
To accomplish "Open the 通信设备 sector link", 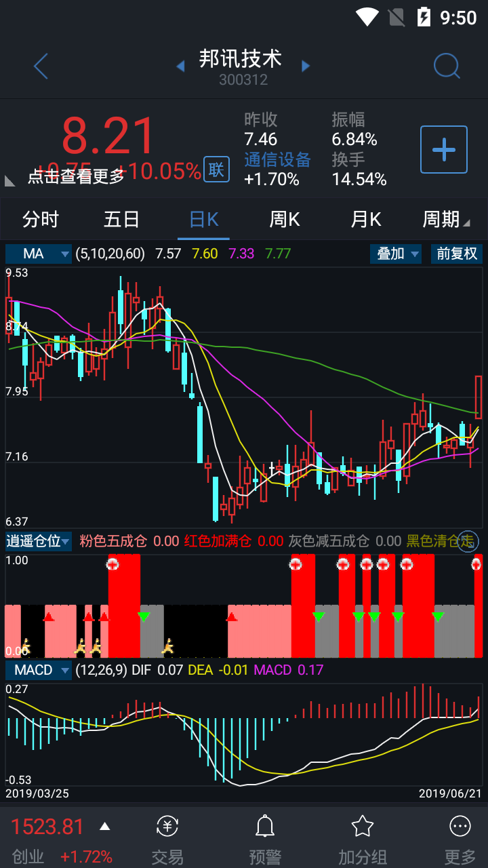I will (x=277, y=159).
